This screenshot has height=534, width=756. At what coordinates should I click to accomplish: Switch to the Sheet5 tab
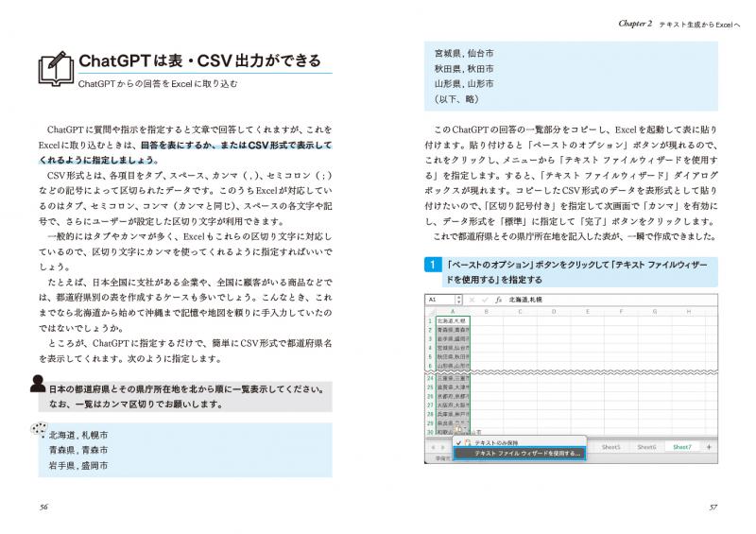click(x=610, y=447)
